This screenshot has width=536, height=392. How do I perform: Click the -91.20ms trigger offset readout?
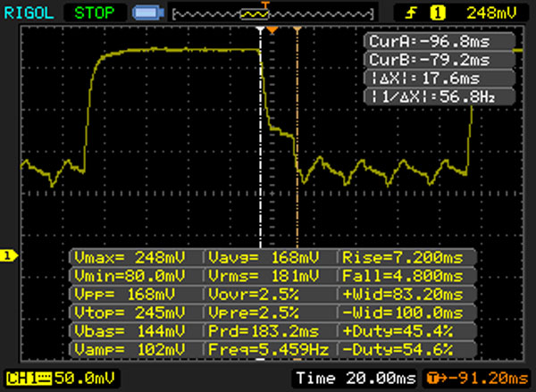[478, 379]
